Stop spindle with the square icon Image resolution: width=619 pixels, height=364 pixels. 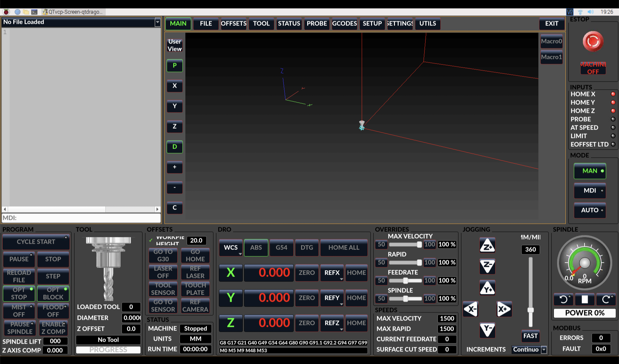[585, 300]
